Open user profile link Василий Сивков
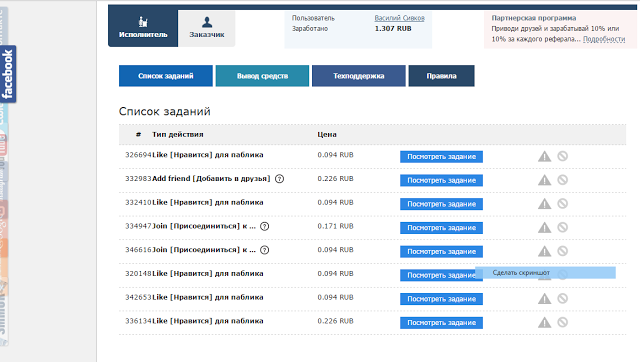This screenshot has width=640, height=362. pos(400,18)
